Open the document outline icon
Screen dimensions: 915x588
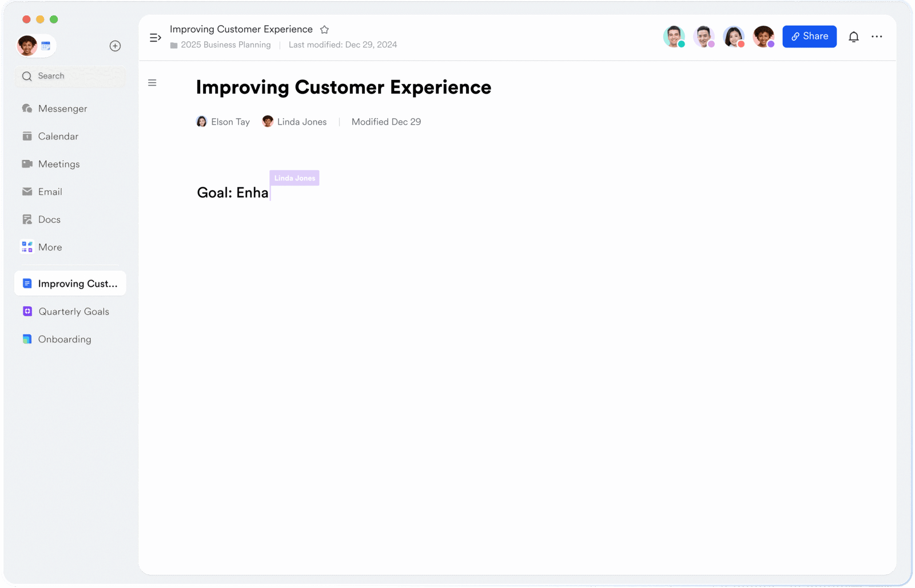pyautogui.click(x=152, y=83)
